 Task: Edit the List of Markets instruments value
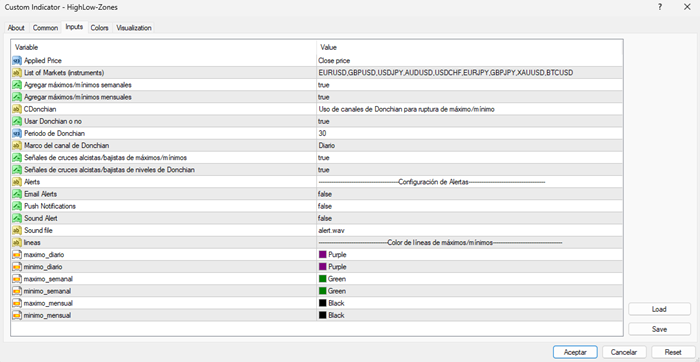pyautogui.click(x=446, y=72)
